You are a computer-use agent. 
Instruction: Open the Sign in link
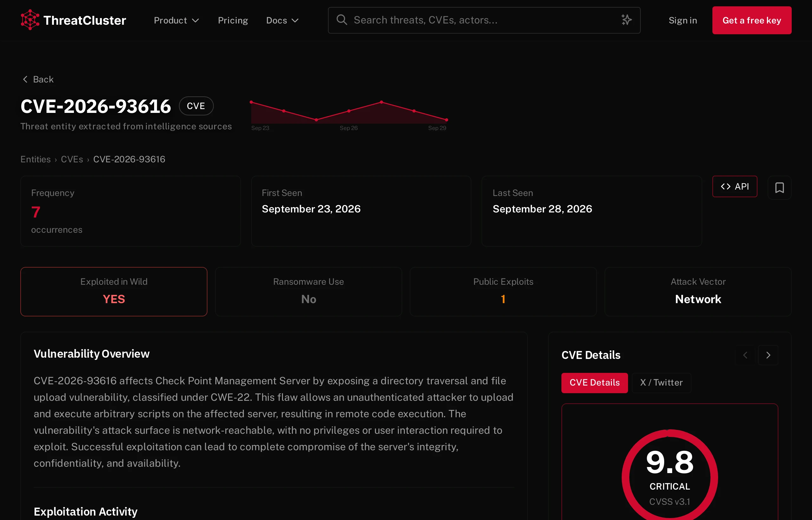tap(683, 20)
